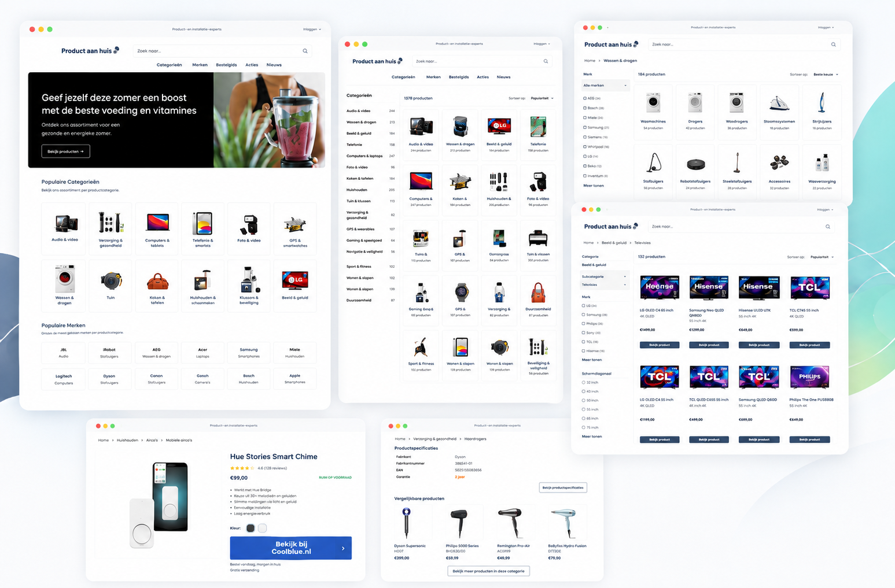The width and height of the screenshot is (895, 588).
Task: Open the GPS & smartwatches tile on the homepage
Action: 295,229
